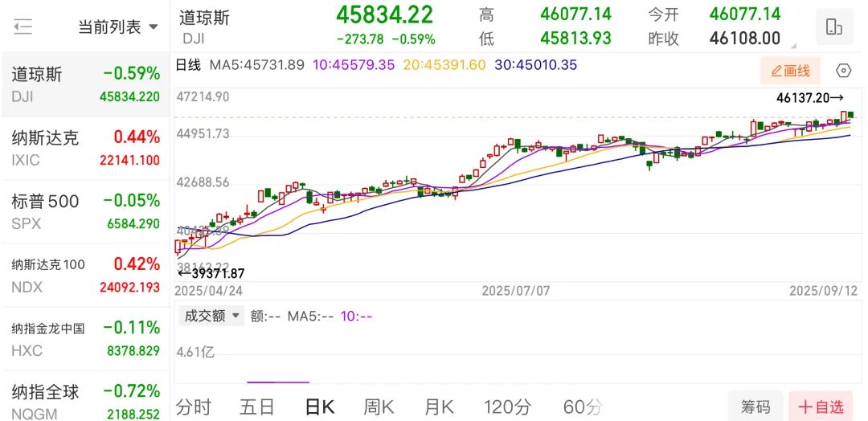Click the 2025/04/24 date label
This screenshot has height=421, width=868.
(x=209, y=290)
